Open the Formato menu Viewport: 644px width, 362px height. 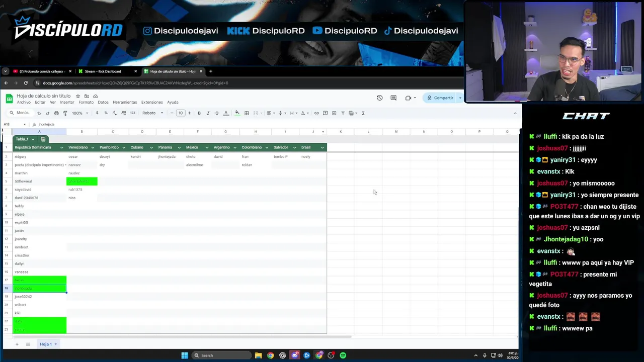(x=86, y=103)
